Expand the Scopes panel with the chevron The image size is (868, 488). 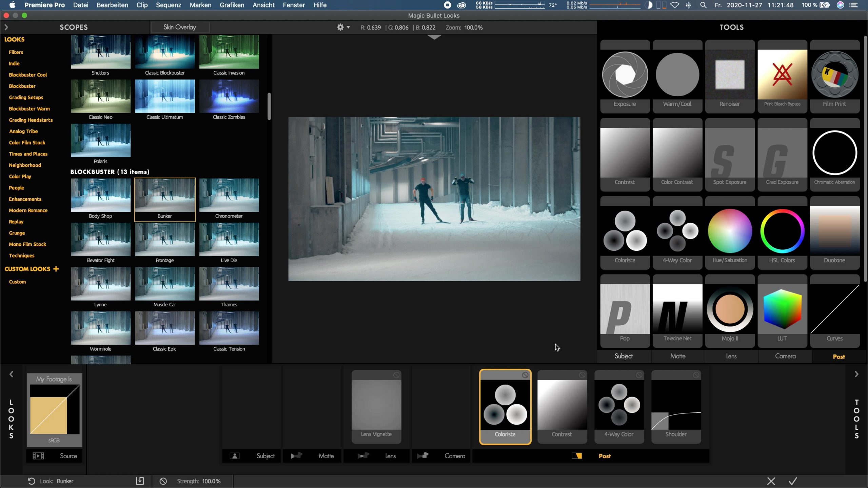coord(6,27)
